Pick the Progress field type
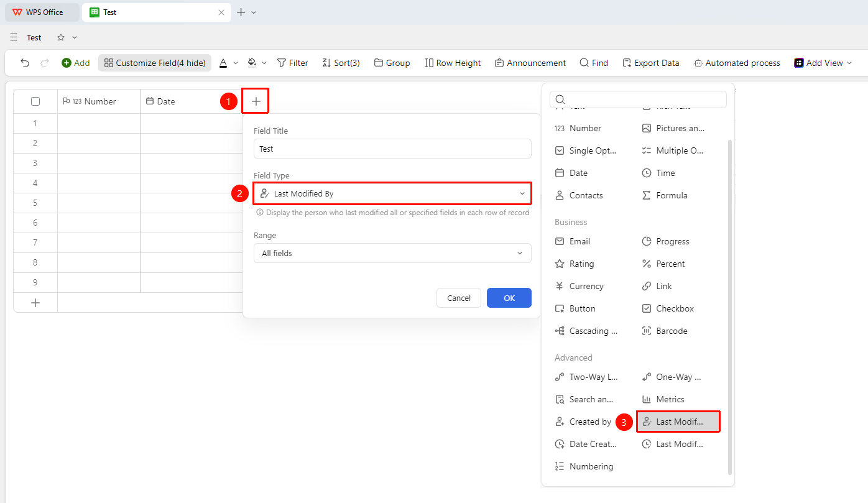Image resolution: width=868 pixels, height=503 pixels. click(x=665, y=241)
